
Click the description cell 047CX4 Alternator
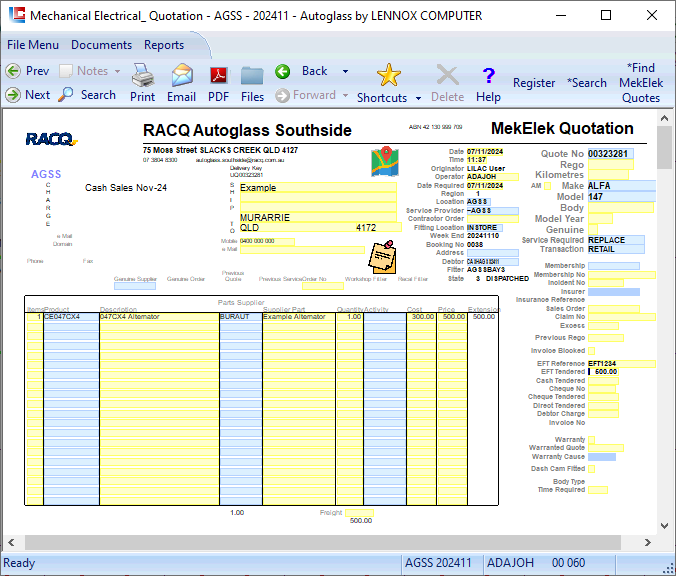tap(159, 317)
